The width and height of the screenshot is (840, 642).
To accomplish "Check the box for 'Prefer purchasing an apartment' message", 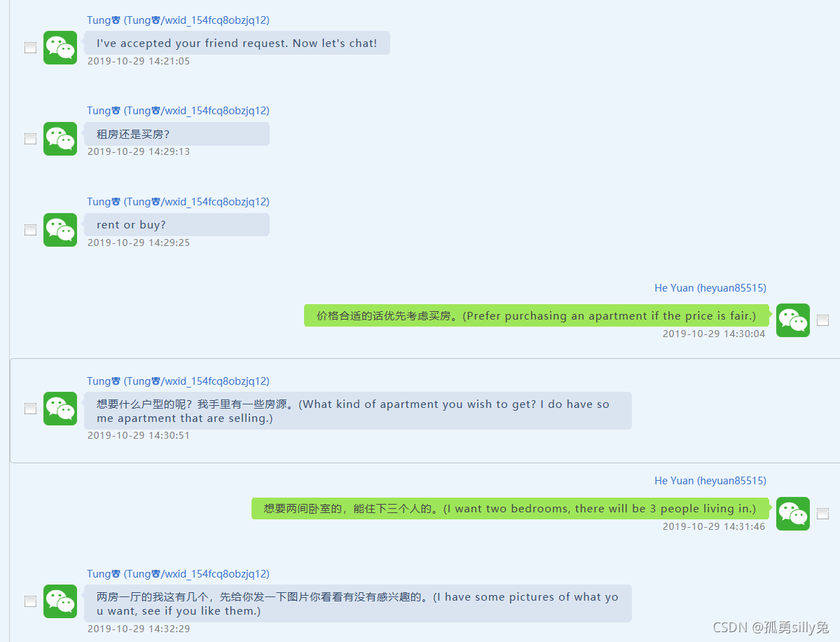I will click(x=823, y=320).
